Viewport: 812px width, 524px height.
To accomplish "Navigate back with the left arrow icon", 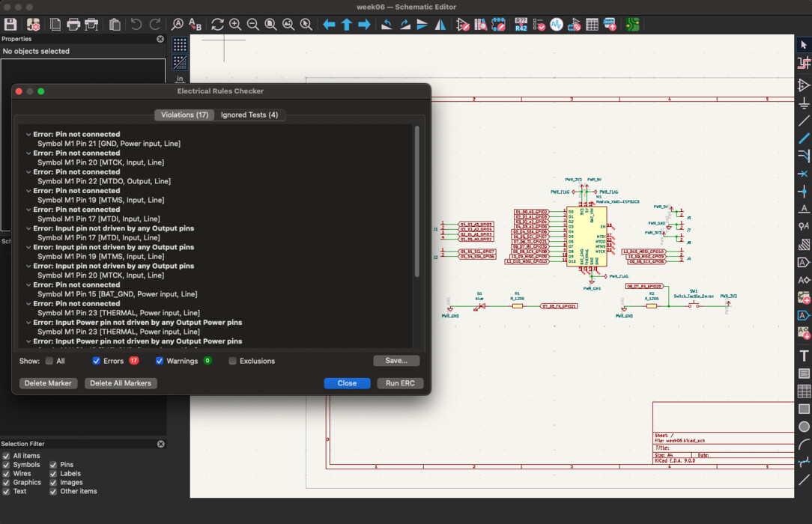I will (329, 24).
